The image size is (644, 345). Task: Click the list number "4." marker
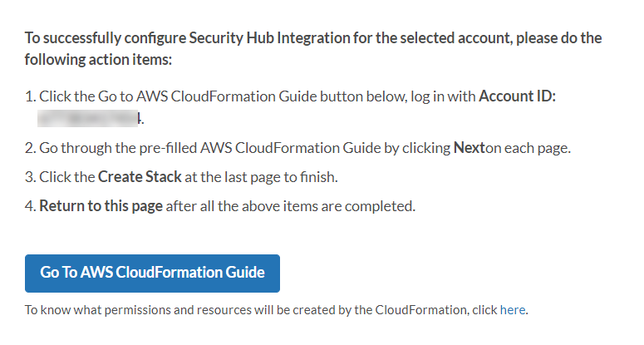[30, 205]
